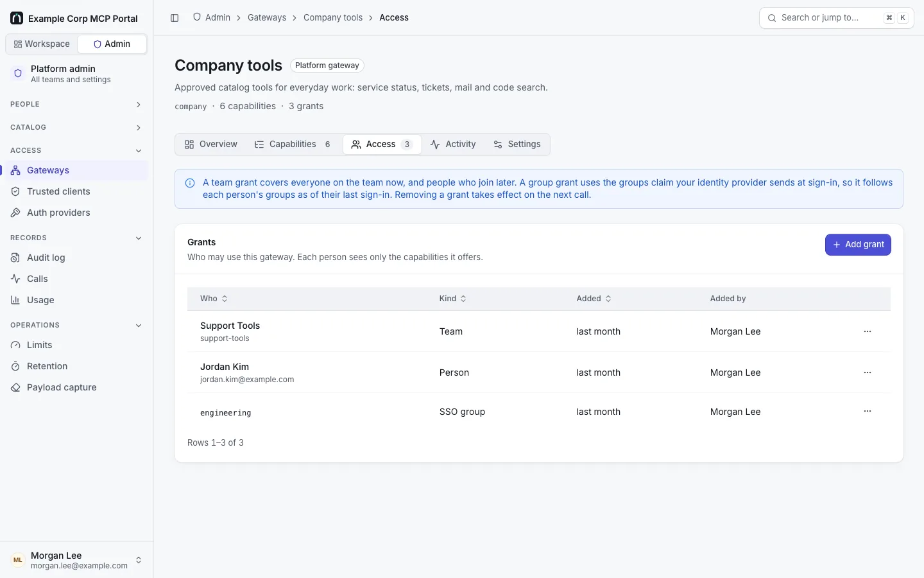Sort the grants table by Who
This screenshot has width=924, height=578.
tap(214, 299)
